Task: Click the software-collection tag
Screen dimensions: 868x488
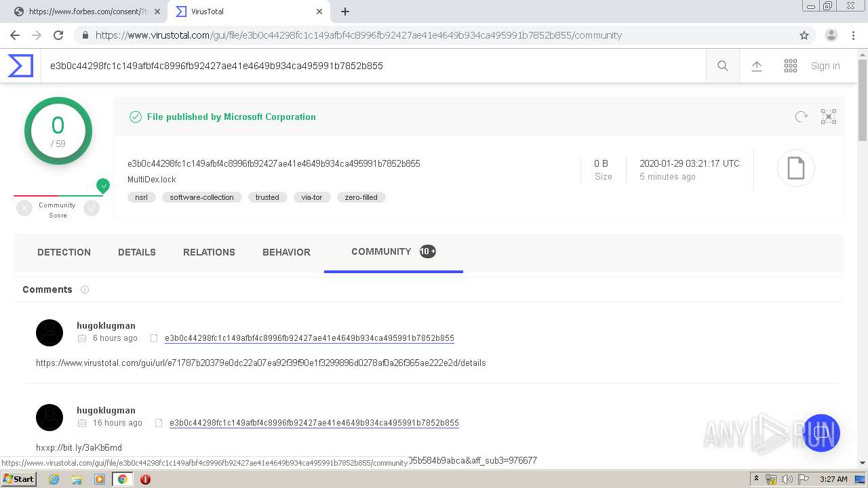Action: (x=201, y=197)
